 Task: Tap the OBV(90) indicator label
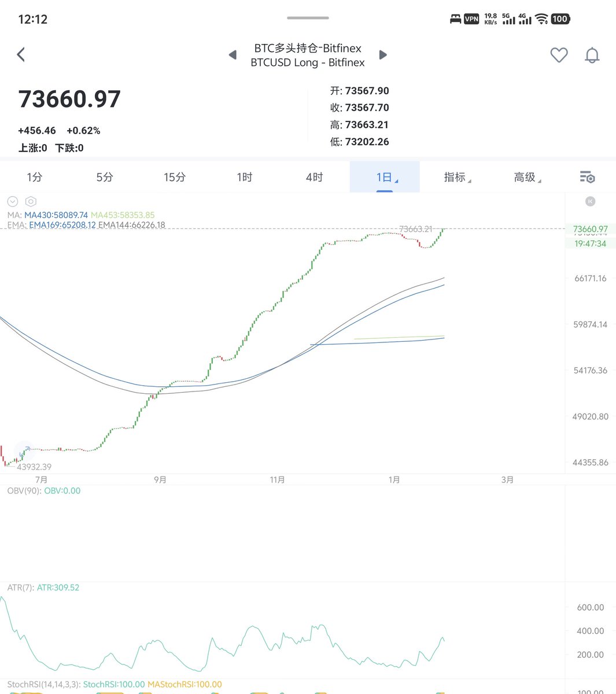(24, 491)
